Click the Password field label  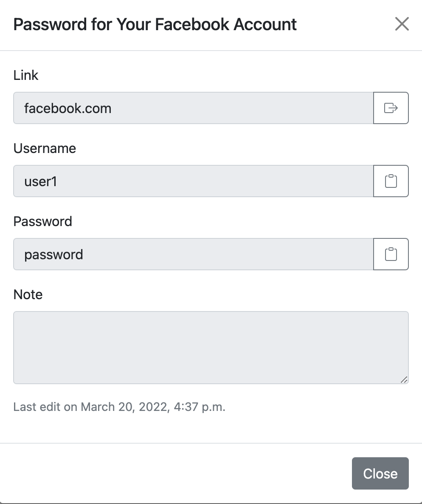[x=43, y=221]
